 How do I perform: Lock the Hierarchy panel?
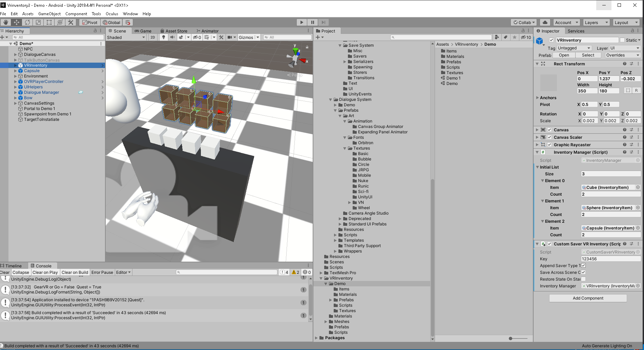pos(95,31)
